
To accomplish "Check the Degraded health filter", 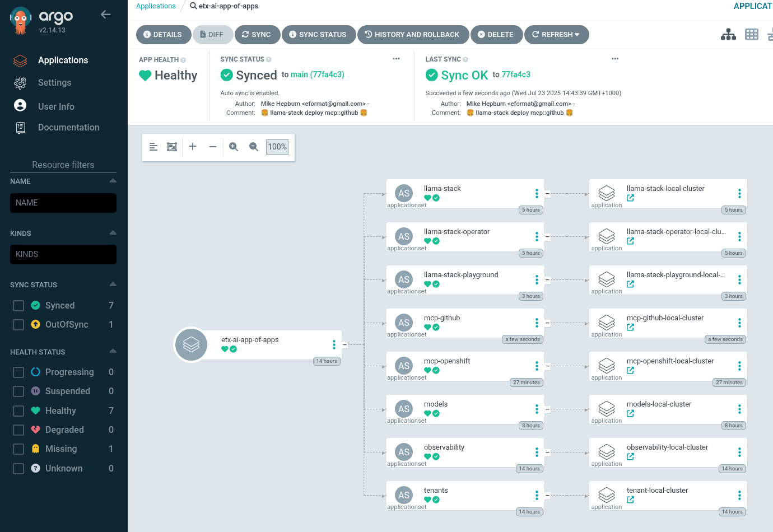I will click(x=18, y=430).
